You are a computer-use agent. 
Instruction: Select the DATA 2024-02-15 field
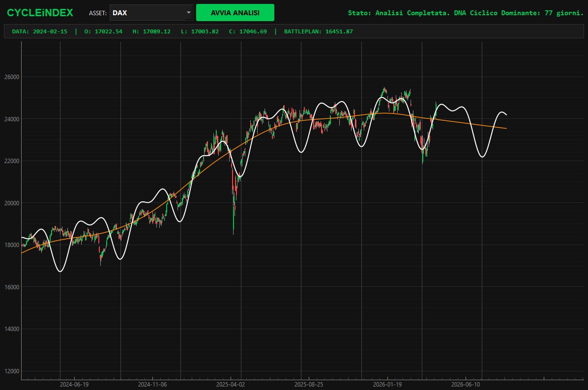point(40,31)
